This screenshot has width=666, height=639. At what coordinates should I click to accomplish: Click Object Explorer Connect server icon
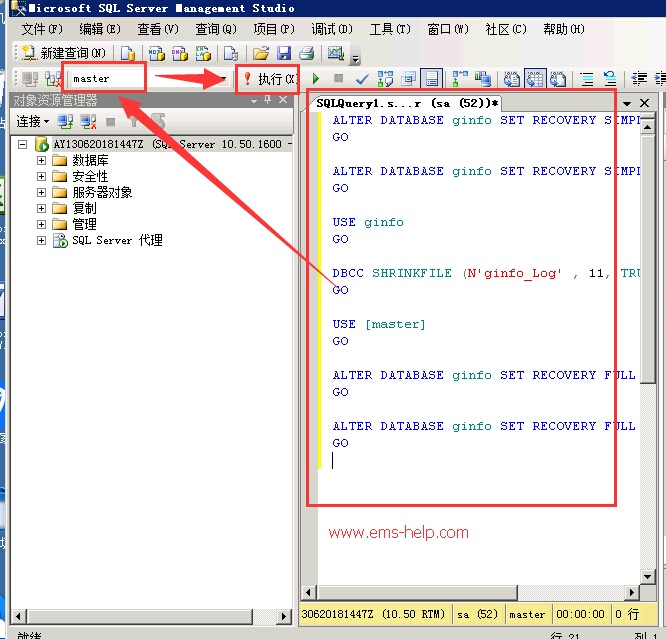pos(65,122)
